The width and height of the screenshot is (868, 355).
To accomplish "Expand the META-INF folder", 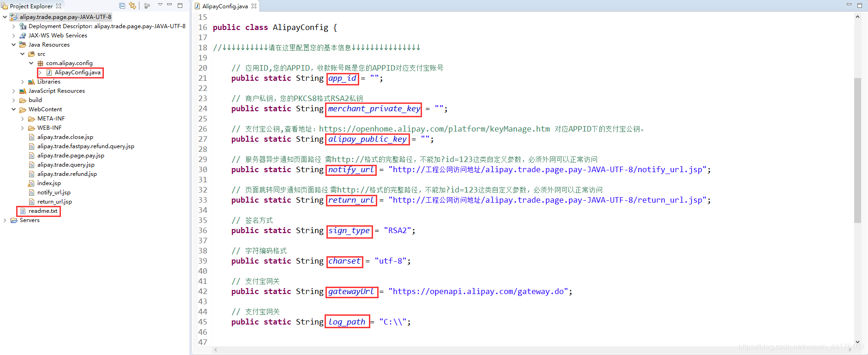I will (23, 119).
